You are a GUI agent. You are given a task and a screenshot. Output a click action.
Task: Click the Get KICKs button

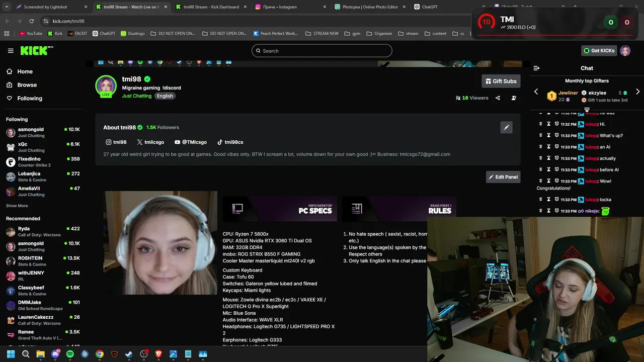[x=599, y=51]
